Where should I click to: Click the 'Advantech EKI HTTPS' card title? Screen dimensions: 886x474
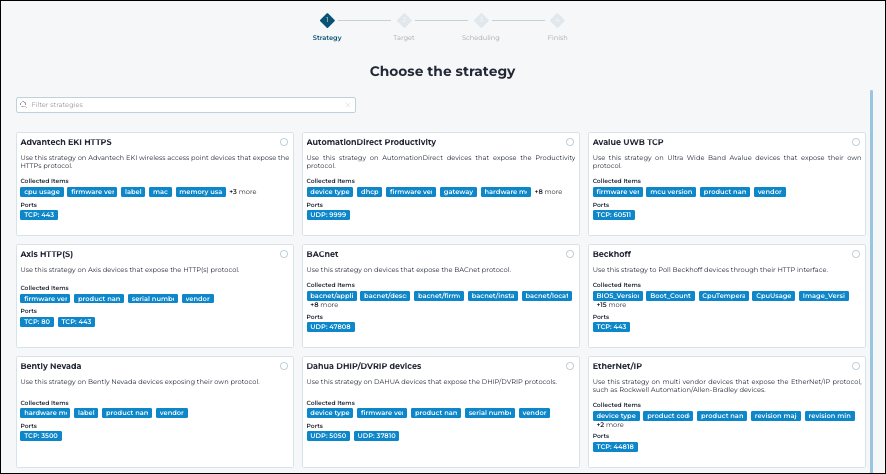66,142
